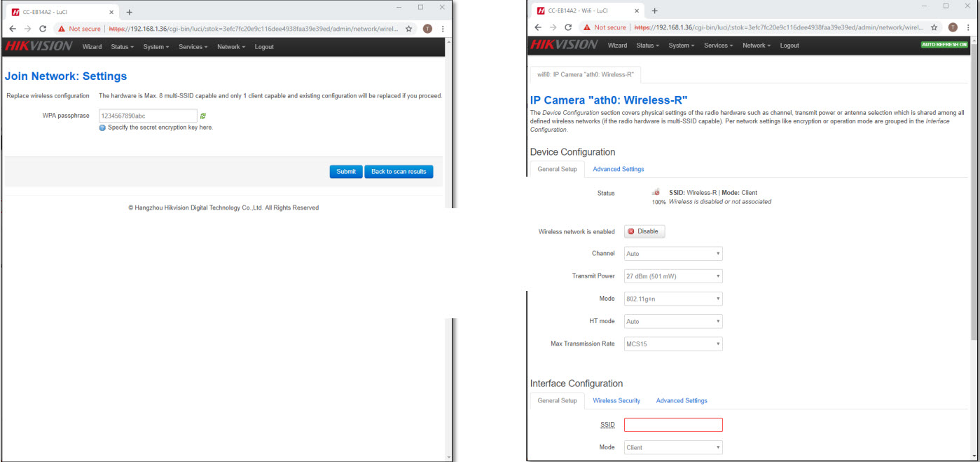The image size is (980, 462).
Task: Open new tab in left browser window
Action: pos(130,12)
